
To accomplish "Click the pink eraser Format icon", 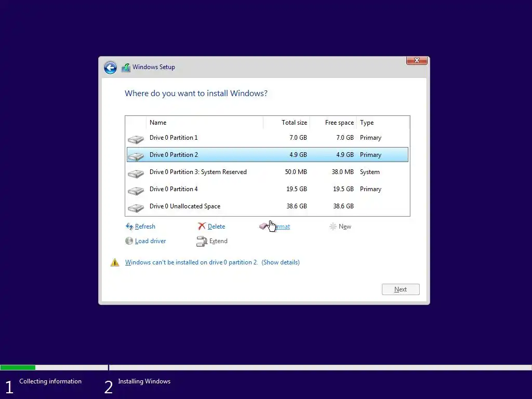I will (263, 227).
